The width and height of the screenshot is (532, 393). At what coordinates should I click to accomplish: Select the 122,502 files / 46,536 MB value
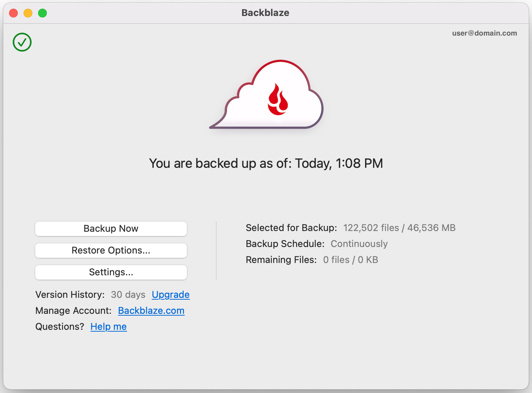pyautogui.click(x=399, y=228)
